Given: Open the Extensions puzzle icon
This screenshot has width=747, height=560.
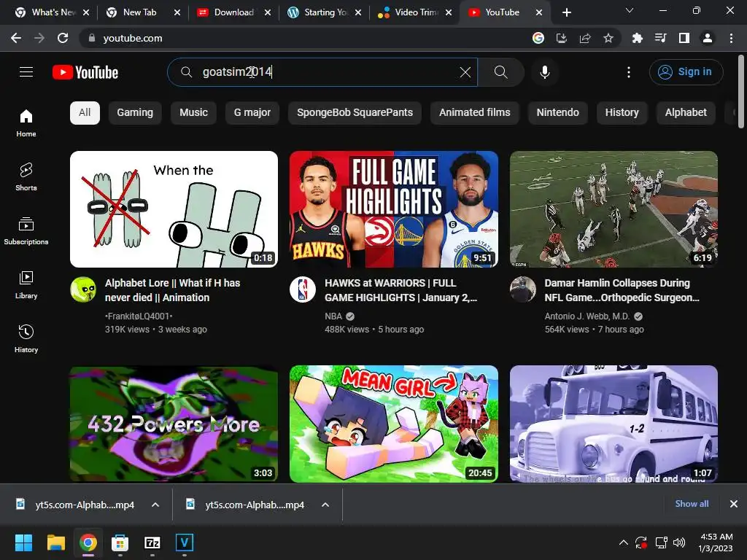Looking at the screenshot, I should [x=638, y=38].
